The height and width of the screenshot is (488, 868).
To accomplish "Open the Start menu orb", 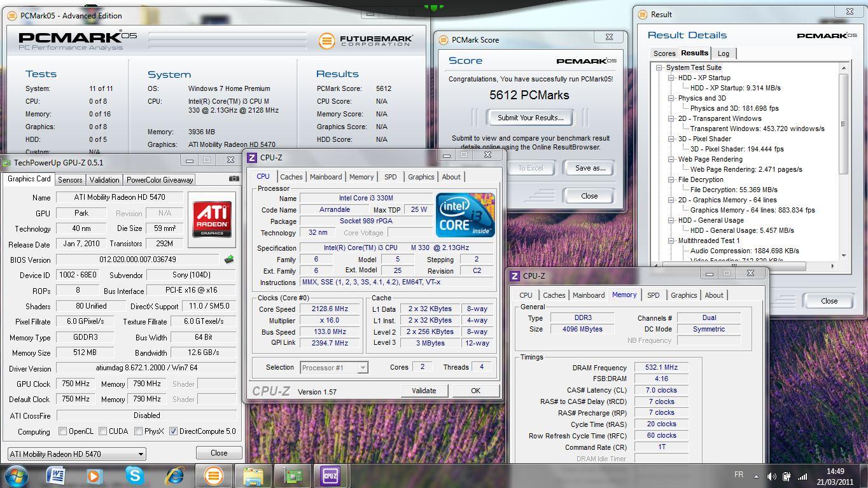I will tap(16, 475).
